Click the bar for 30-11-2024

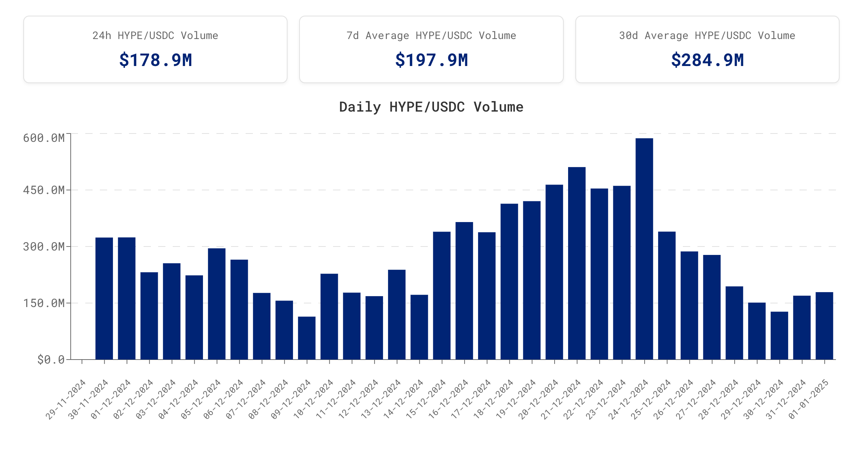[x=104, y=298]
